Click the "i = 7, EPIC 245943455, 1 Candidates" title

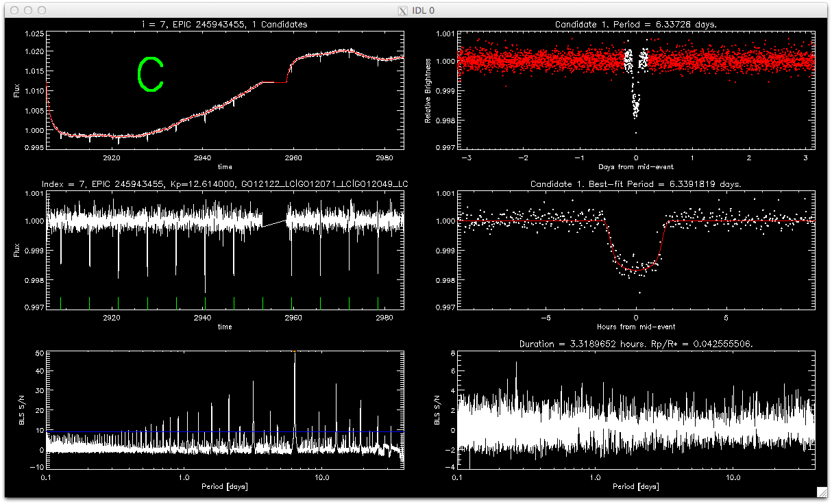pos(225,25)
